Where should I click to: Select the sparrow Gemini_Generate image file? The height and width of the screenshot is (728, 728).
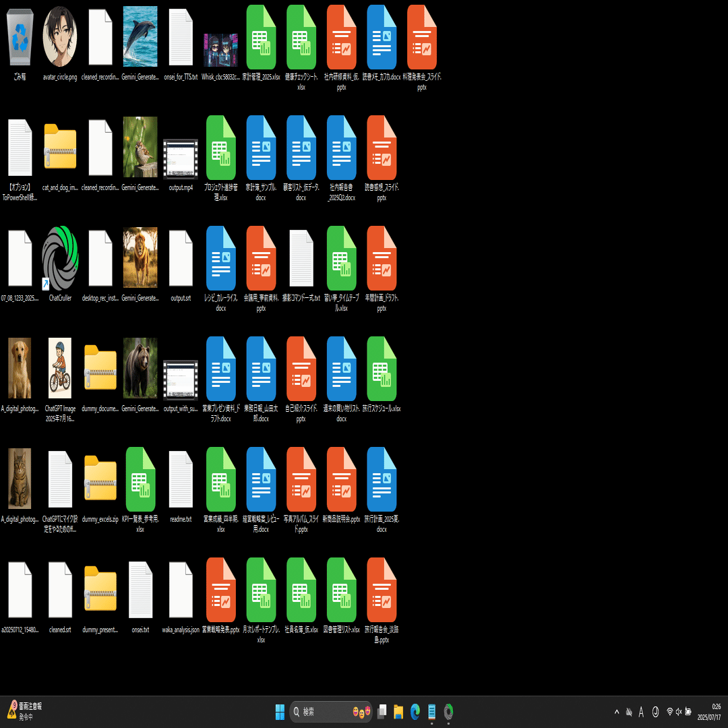pyautogui.click(x=140, y=147)
